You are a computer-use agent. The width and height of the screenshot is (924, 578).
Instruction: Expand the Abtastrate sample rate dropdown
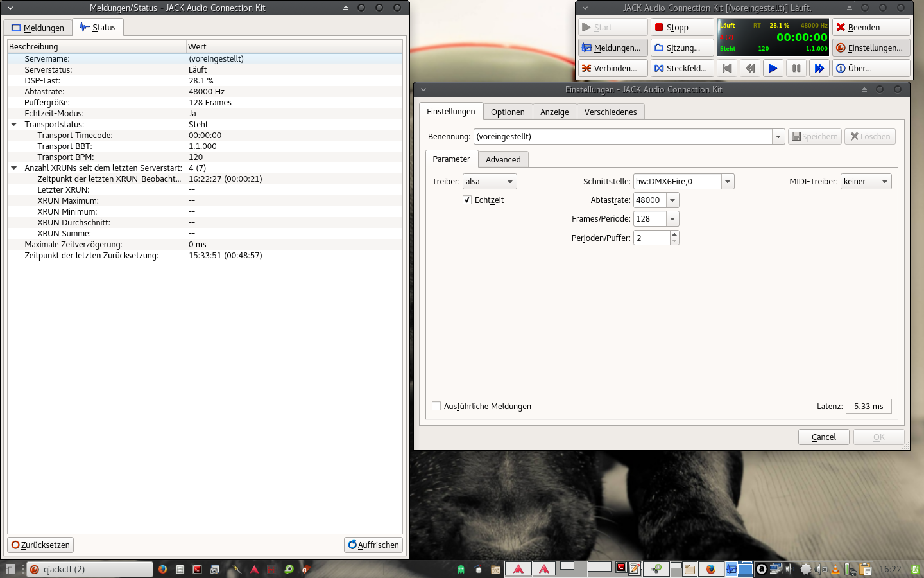pos(672,200)
